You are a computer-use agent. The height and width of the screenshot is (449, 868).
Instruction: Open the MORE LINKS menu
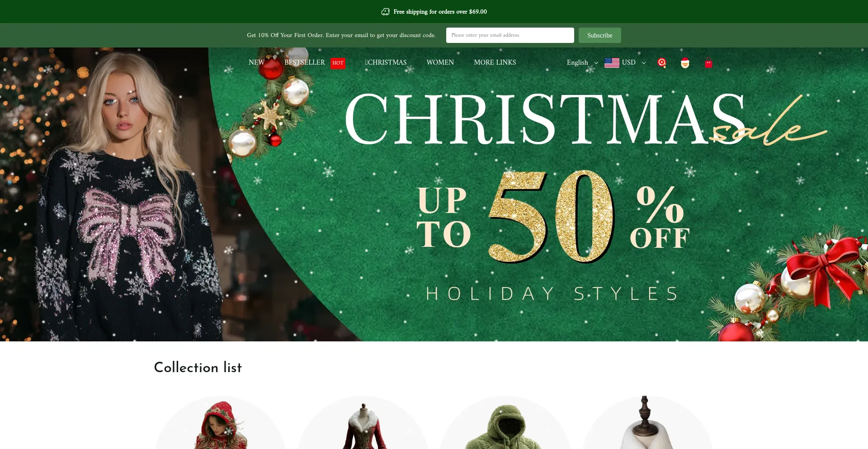pyautogui.click(x=495, y=62)
